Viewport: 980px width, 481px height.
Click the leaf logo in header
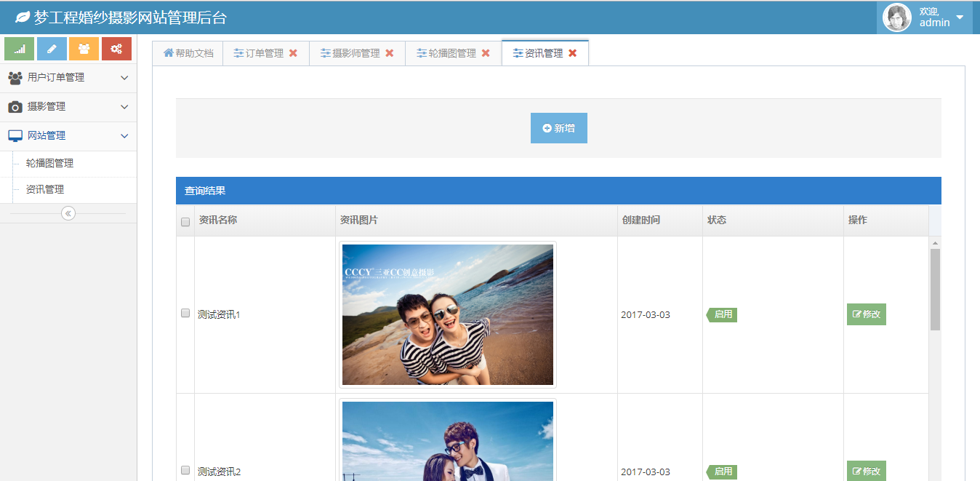[x=23, y=17]
